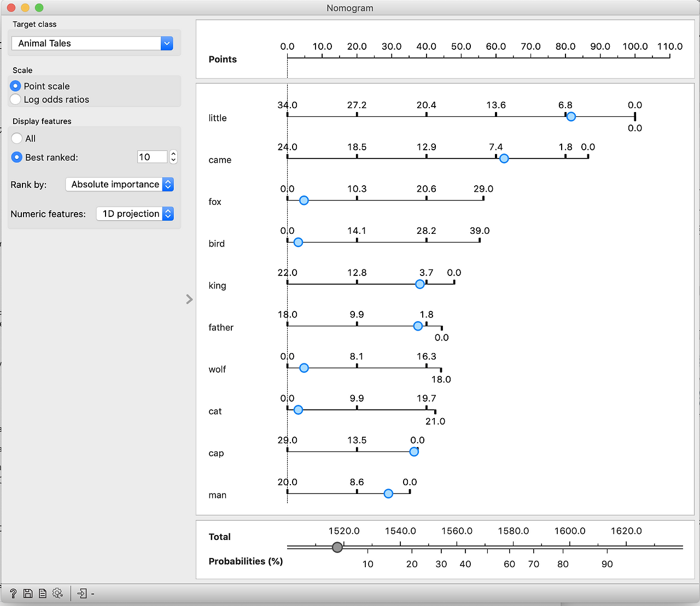Choose the All display features option

click(17, 138)
